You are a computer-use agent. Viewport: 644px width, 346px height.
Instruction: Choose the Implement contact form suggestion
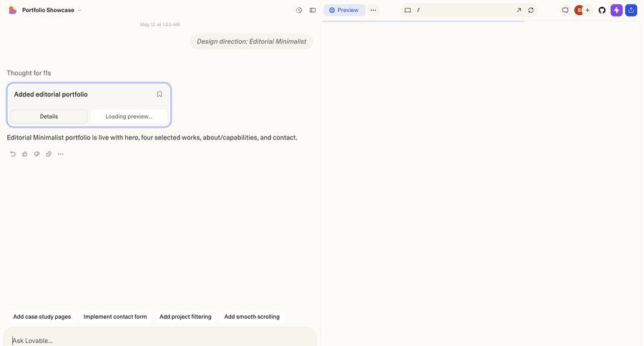pos(115,317)
